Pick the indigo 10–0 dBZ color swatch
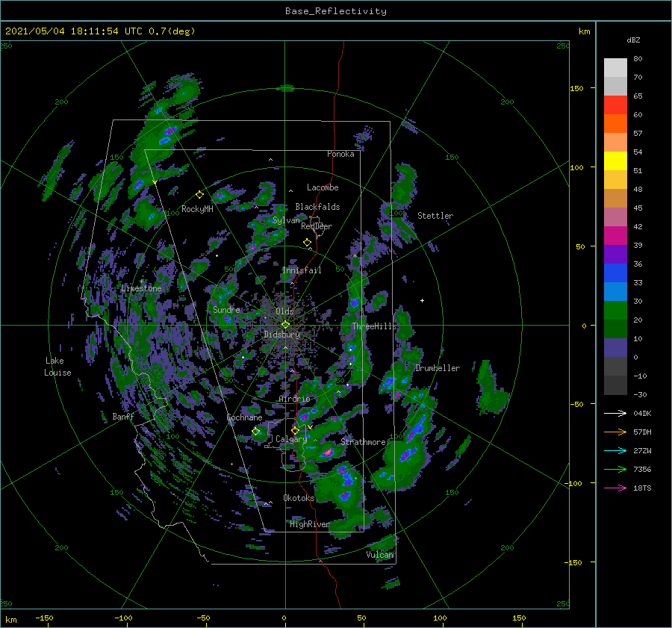 coord(615,348)
